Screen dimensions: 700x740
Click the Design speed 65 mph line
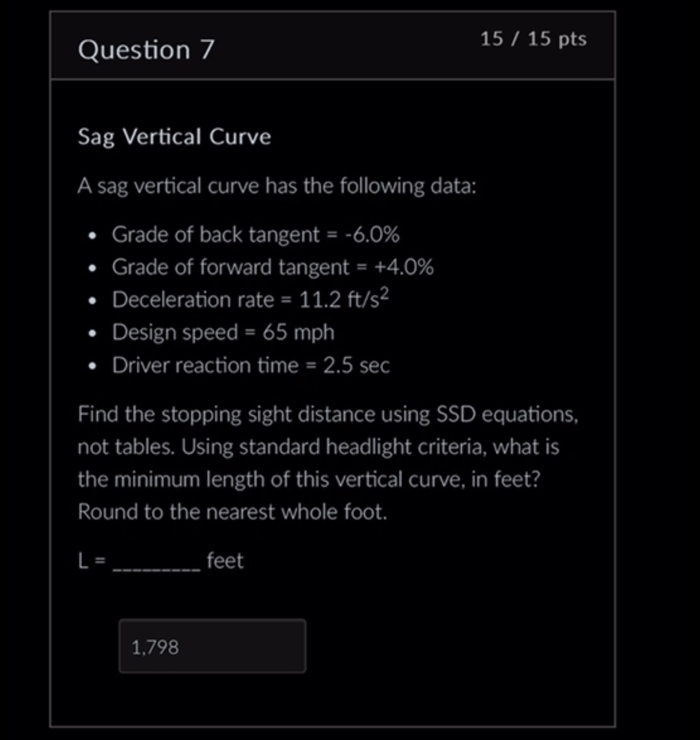click(223, 332)
